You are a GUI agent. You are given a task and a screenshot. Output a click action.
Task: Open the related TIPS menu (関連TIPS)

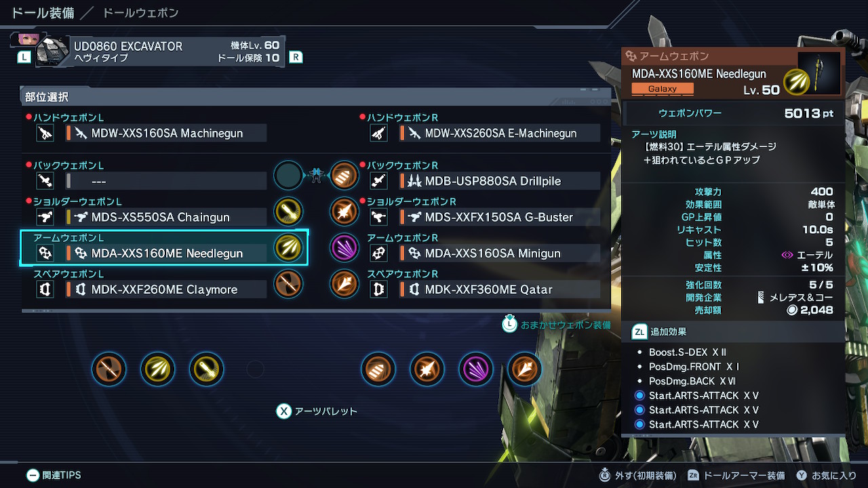[54, 476]
